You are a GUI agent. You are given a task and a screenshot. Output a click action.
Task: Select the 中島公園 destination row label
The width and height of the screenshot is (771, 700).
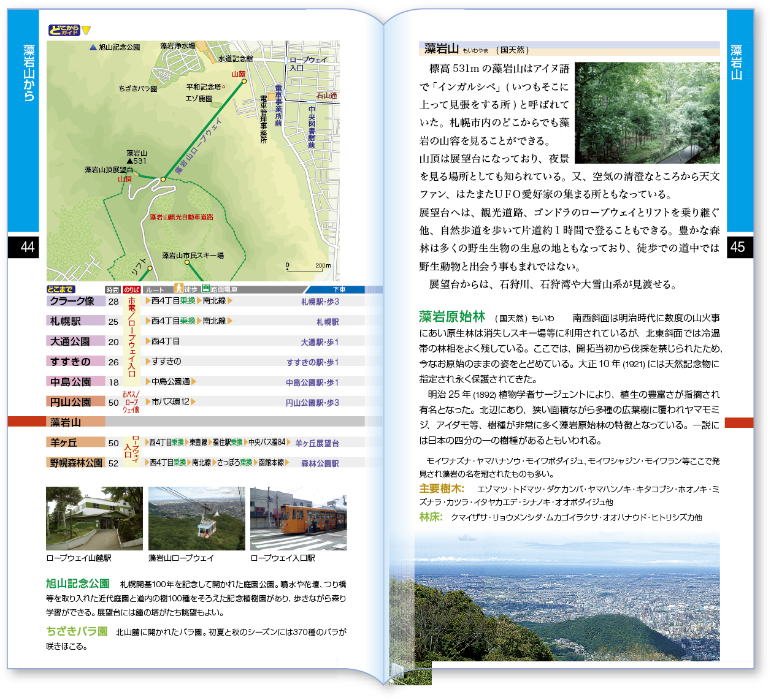click(76, 382)
